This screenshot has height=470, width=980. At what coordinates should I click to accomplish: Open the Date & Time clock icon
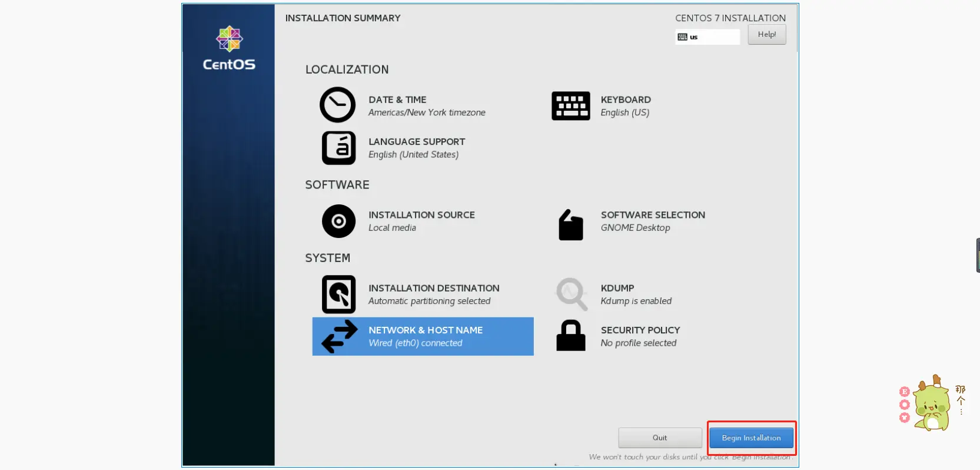(337, 105)
